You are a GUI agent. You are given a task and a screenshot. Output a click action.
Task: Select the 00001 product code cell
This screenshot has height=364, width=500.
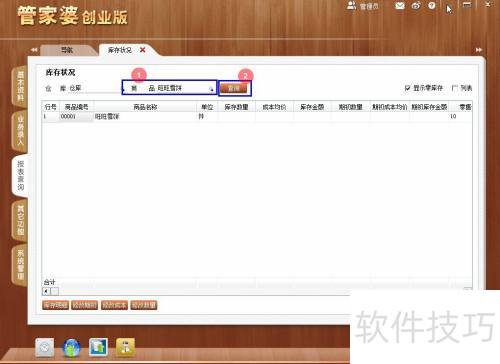click(x=76, y=116)
